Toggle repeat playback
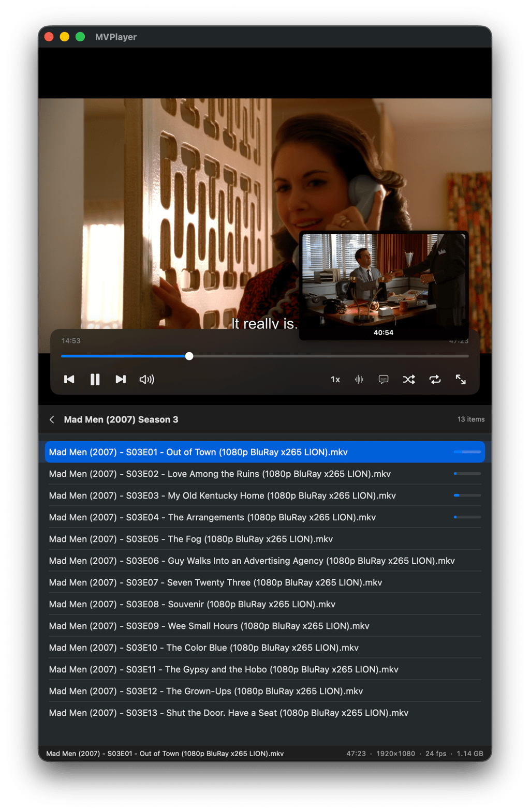 tap(435, 380)
